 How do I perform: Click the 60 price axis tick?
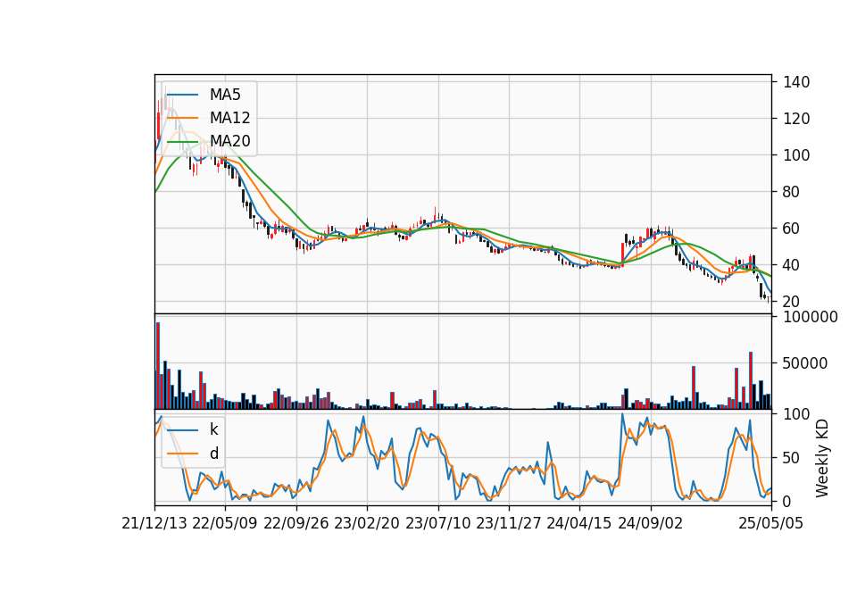(x=792, y=229)
